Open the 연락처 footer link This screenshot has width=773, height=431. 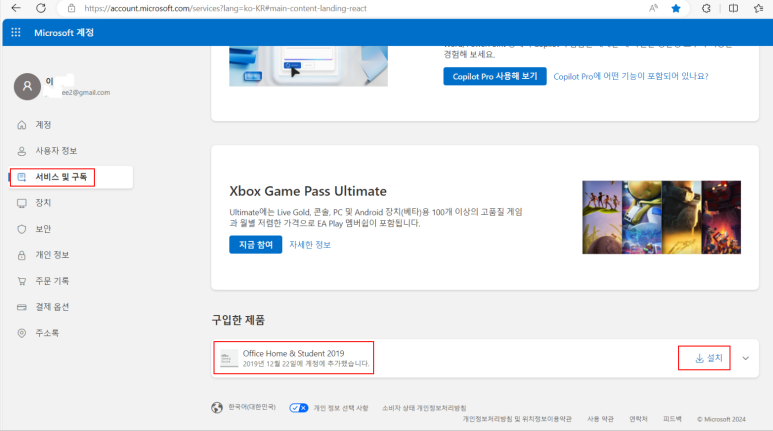(x=638, y=419)
